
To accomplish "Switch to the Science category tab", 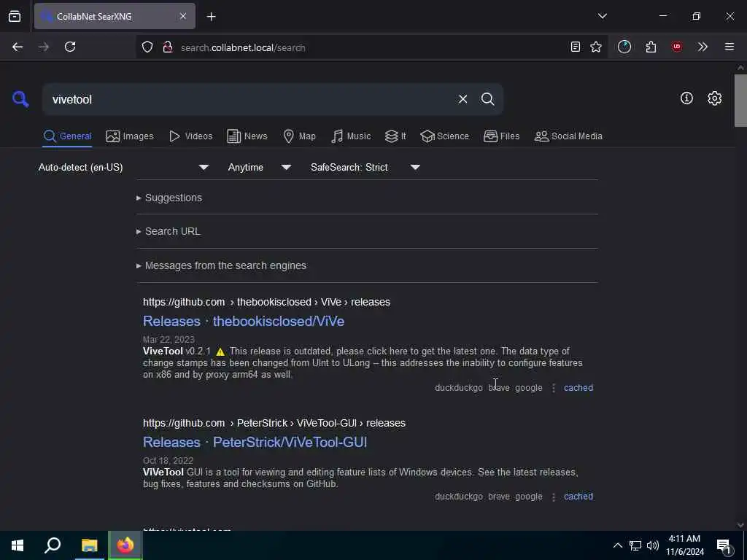I will tap(445, 136).
